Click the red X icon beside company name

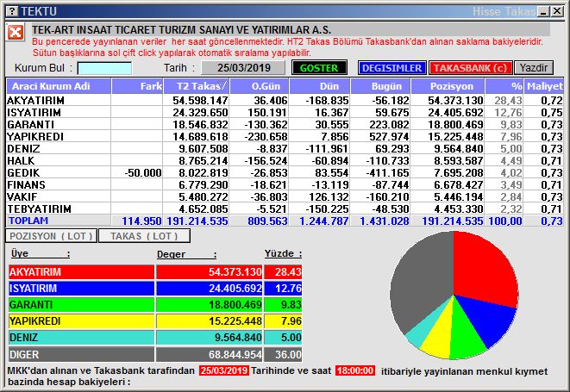(x=15, y=33)
